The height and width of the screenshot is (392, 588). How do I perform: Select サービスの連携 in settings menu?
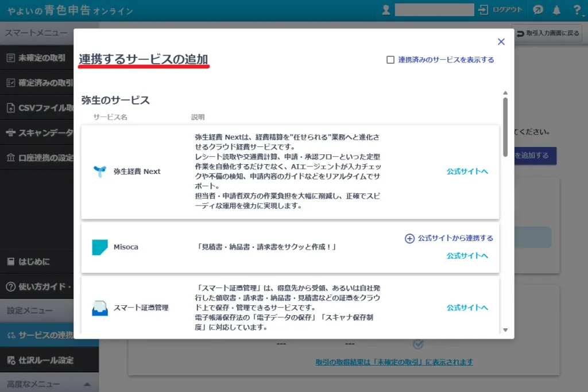click(x=37, y=335)
